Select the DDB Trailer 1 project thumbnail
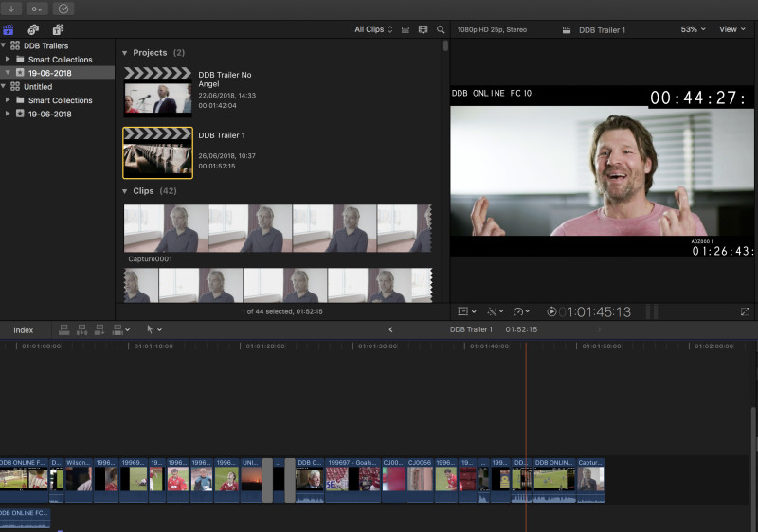The height and width of the screenshot is (532, 758). point(157,153)
